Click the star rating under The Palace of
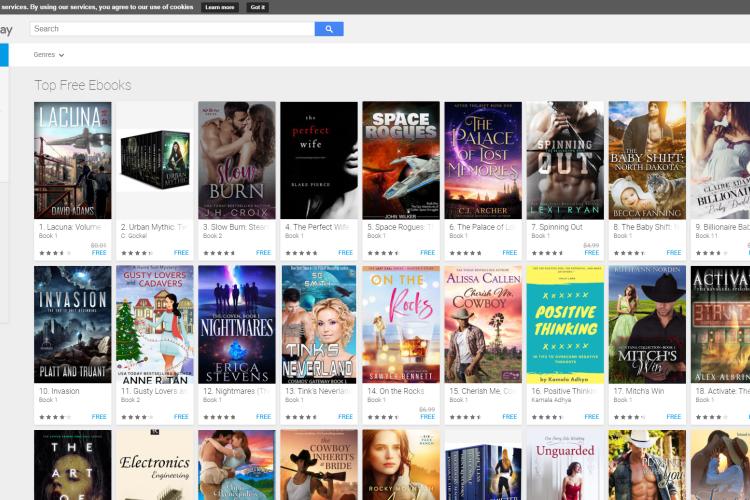 pos(465,253)
